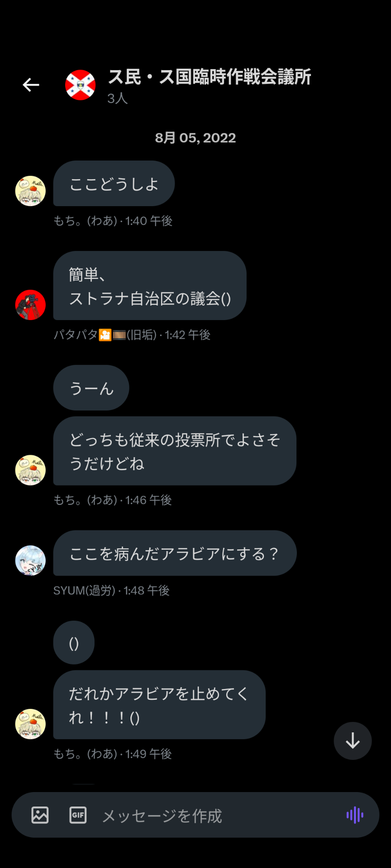391x868 pixels.
Task: Open もち。 avatar beside ここどうしよ message
Action: pos(30,191)
